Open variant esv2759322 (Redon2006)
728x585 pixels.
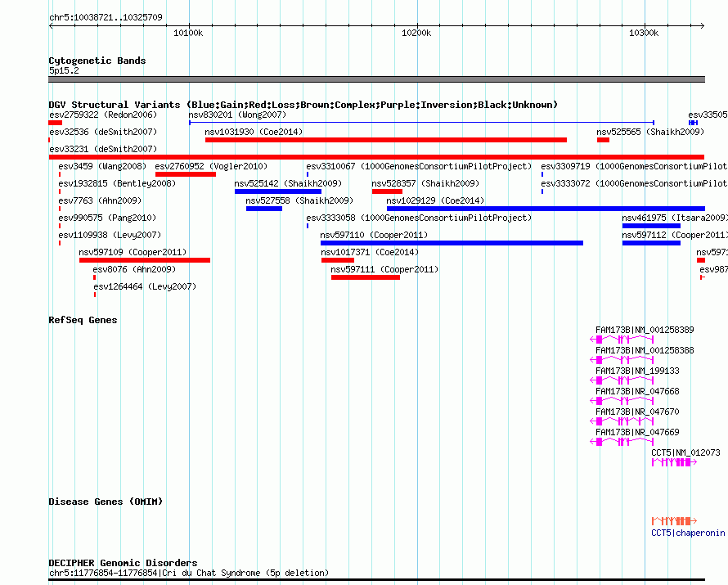coord(103,115)
